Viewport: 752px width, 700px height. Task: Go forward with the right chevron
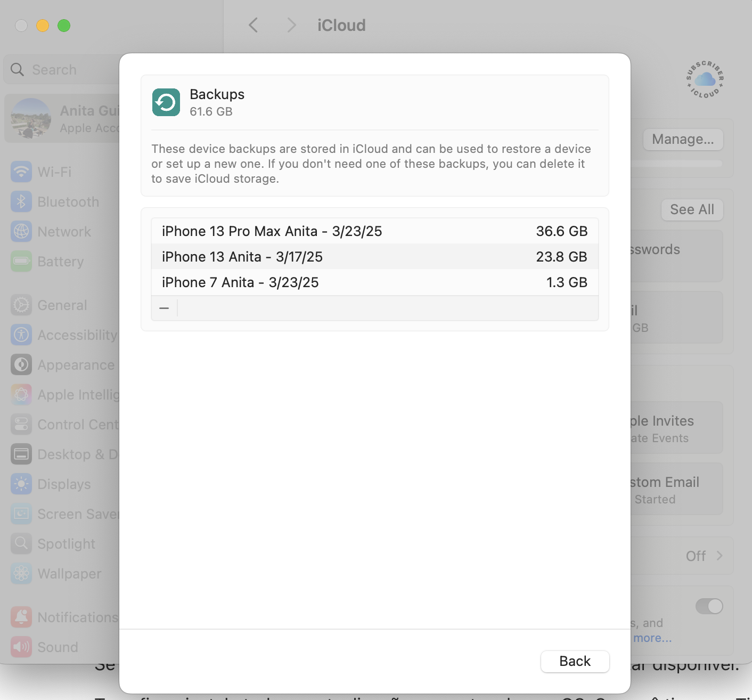click(291, 25)
